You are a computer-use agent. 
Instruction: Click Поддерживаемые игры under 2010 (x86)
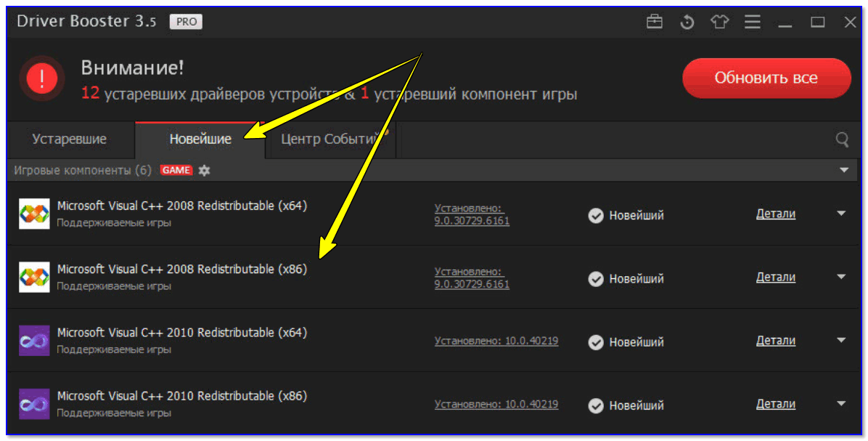pyautogui.click(x=114, y=413)
